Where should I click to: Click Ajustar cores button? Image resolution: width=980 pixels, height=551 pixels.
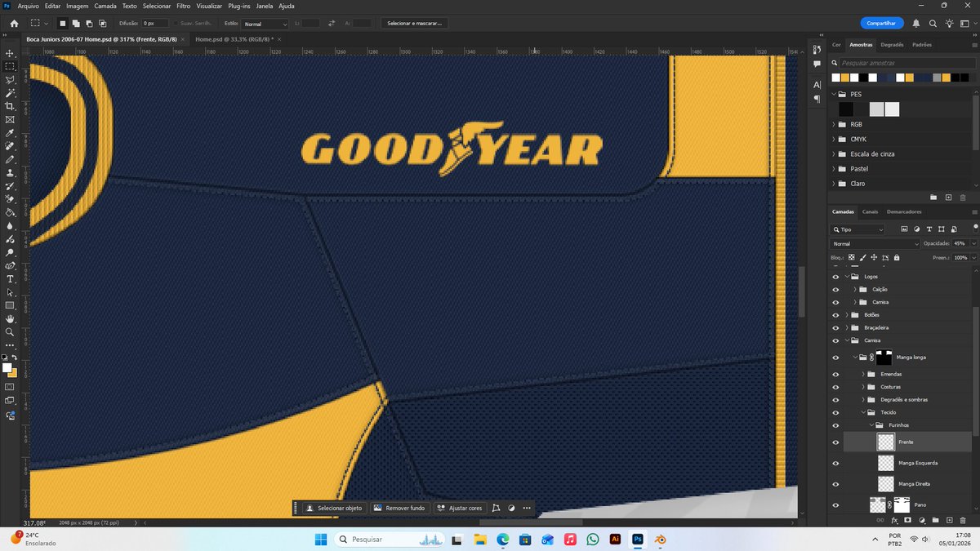(460, 508)
